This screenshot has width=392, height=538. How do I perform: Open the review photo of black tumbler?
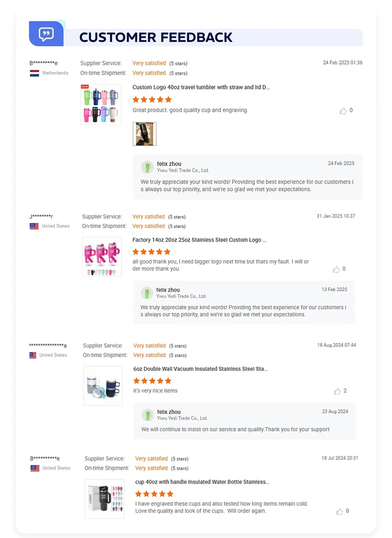[x=144, y=134]
